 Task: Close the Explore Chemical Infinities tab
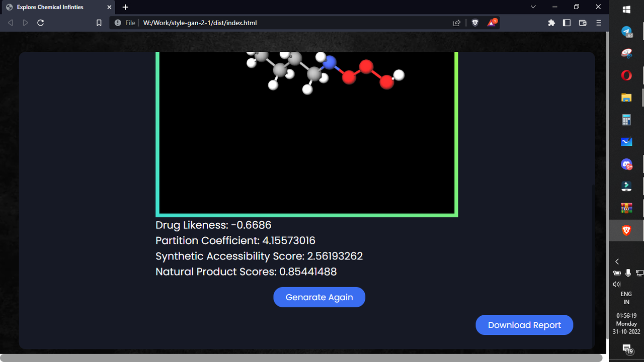109,7
